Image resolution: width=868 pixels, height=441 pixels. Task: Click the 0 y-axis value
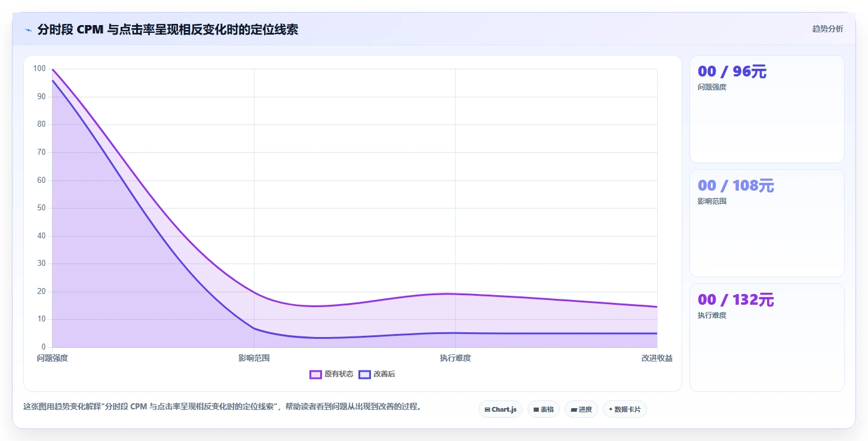[44, 347]
